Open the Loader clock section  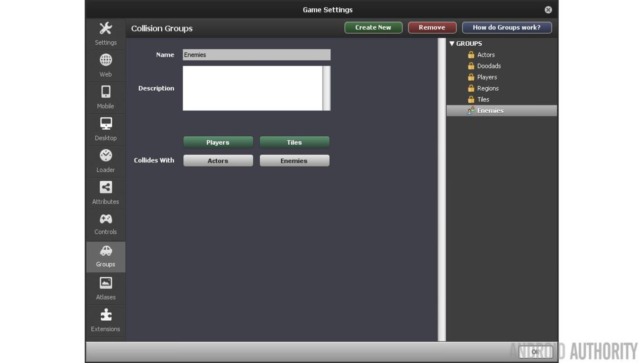click(x=106, y=161)
